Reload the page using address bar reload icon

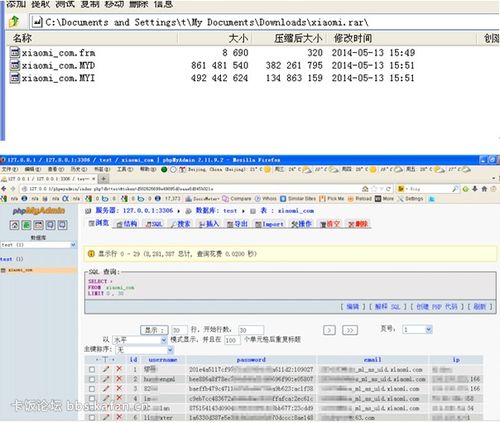click(388, 189)
